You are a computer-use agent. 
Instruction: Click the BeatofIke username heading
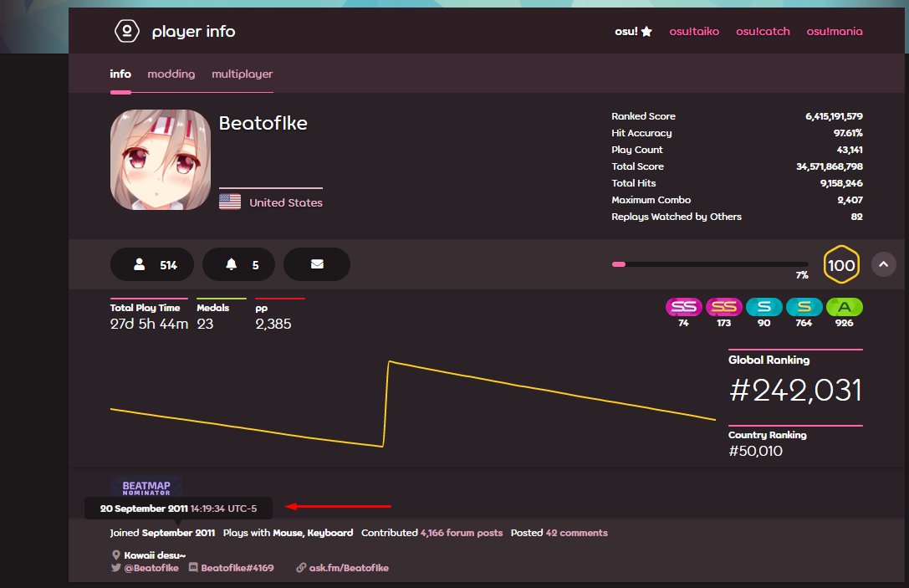click(263, 123)
